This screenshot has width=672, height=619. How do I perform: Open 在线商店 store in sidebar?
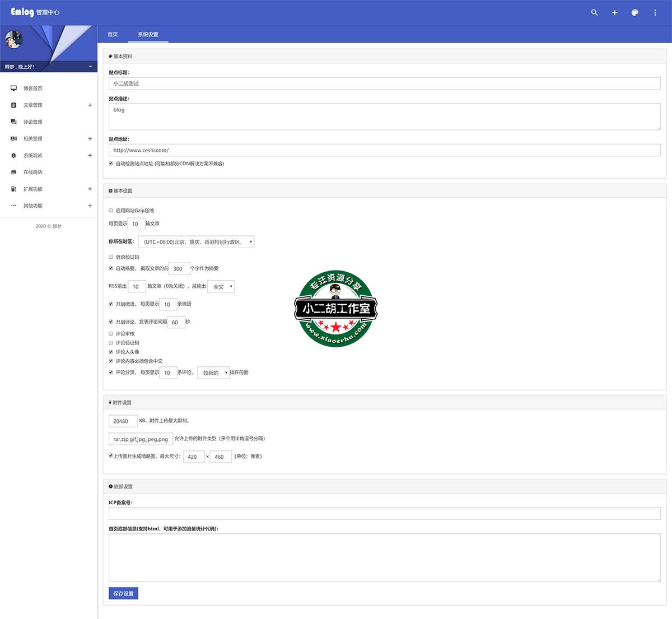pos(32,173)
